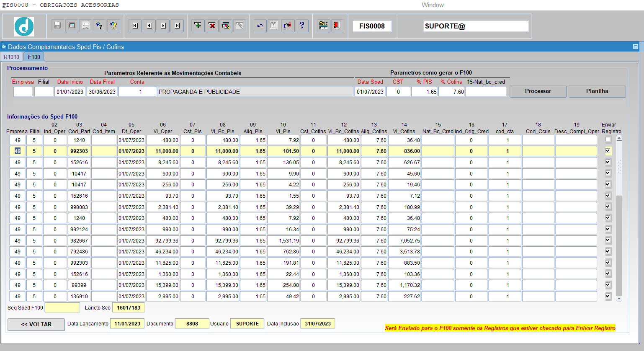The width and height of the screenshot is (644, 351).
Task: Click the Data Inclusao field 31/07/2023
Action: point(318,324)
